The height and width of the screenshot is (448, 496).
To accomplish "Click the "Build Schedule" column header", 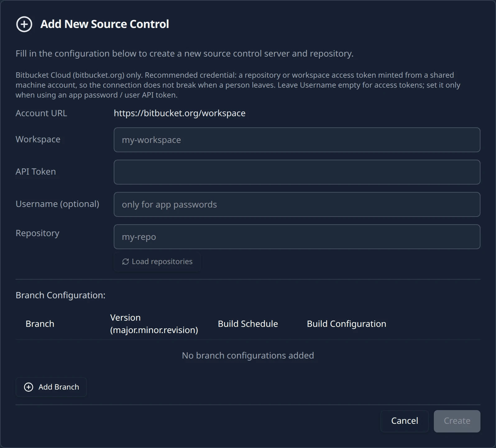I will point(248,324).
